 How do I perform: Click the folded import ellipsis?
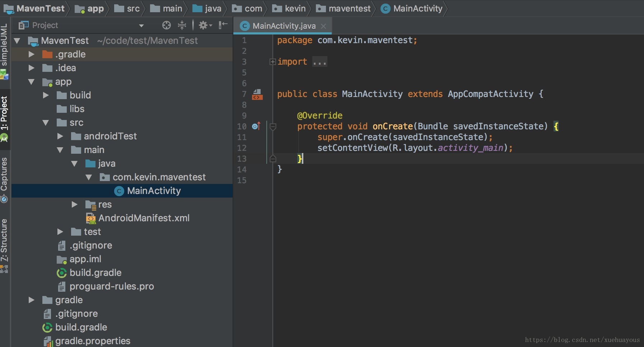coord(319,62)
